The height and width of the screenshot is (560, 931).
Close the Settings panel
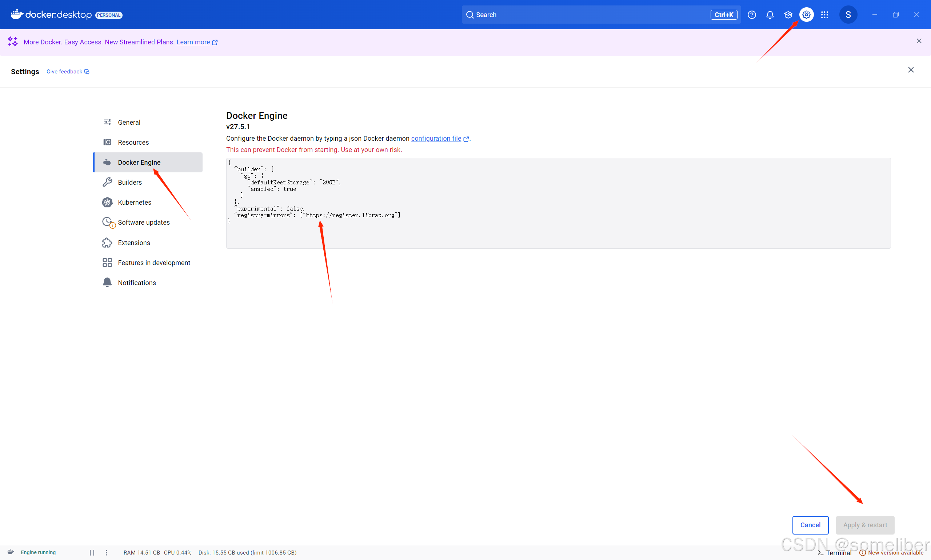point(911,70)
